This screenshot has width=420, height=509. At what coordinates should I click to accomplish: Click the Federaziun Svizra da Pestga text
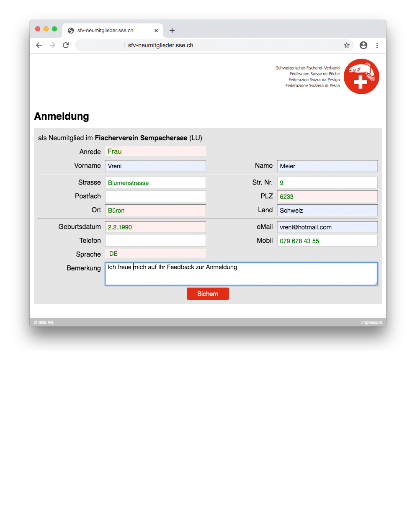(x=314, y=80)
